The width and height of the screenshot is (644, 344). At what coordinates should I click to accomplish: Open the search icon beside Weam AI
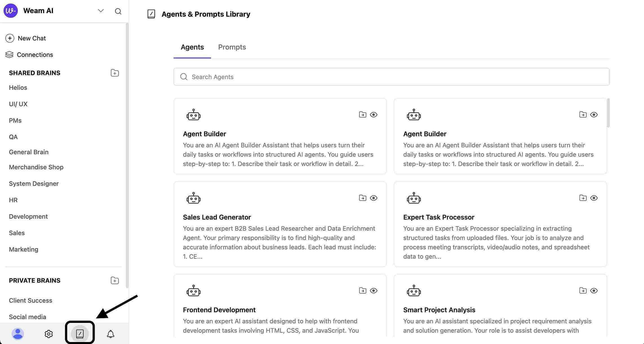click(x=118, y=11)
